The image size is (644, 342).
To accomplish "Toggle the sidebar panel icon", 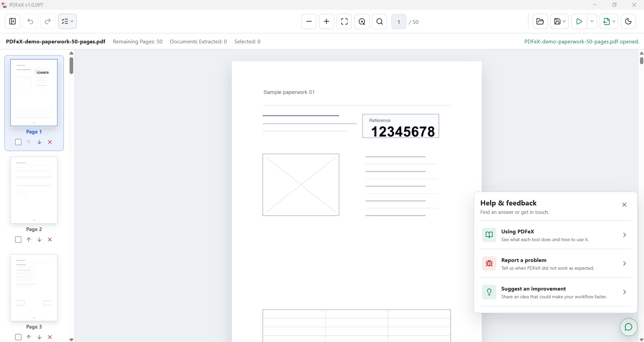I will pyautogui.click(x=12, y=22).
